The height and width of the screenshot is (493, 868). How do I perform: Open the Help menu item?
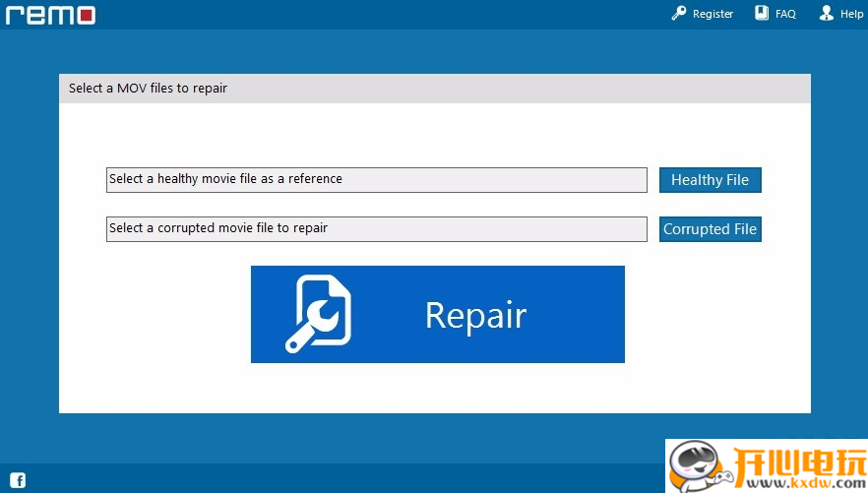851,14
